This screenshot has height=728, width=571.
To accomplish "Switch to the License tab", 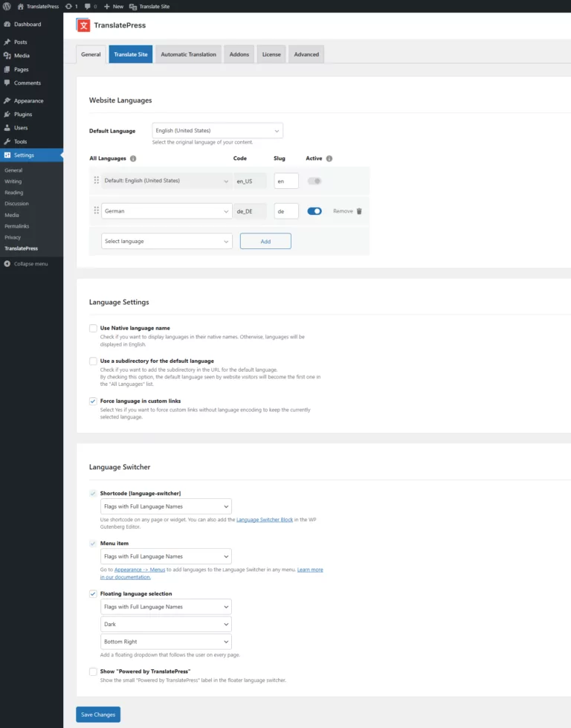I will pos(271,54).
